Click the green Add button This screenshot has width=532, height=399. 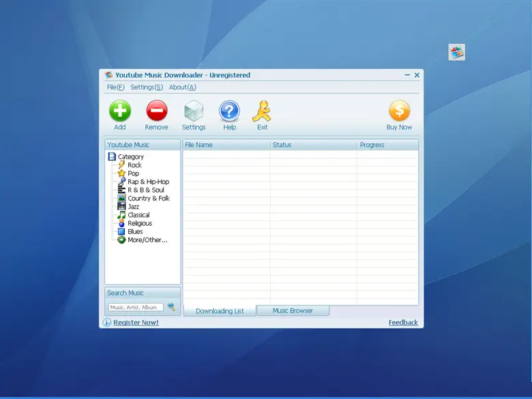click(x=120, y=111)
